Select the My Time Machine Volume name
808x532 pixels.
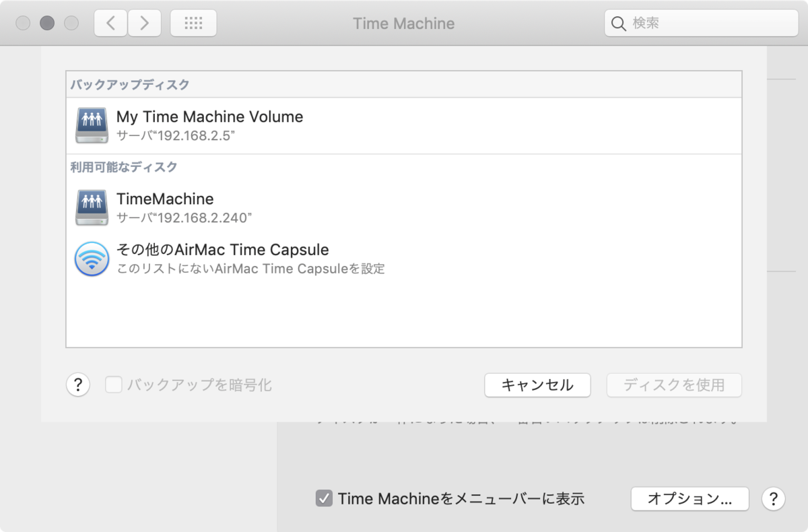click(x=209, y=117)
